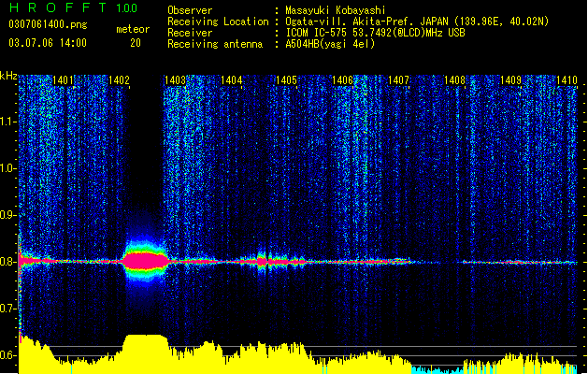
Task: Click the observer name Masayuki Kobayashi
Action: pyautogui.click(x=336, y=10)
